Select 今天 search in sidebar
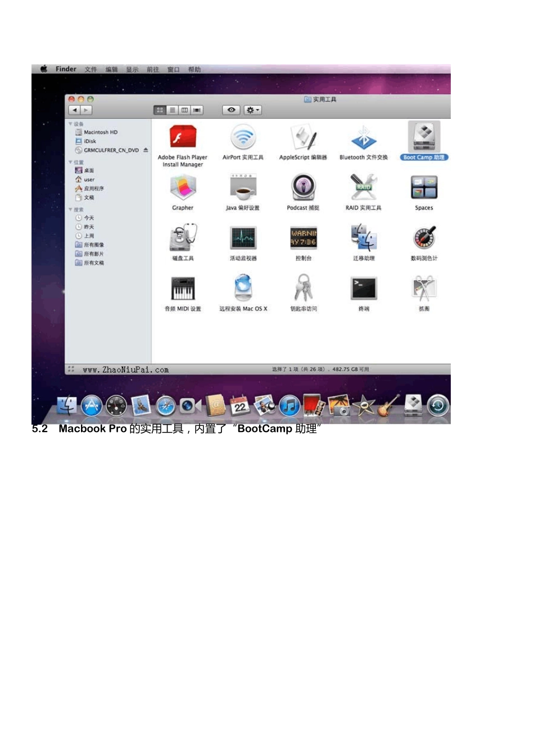Viewport: 534px width, 756px height. coord(84,218)
